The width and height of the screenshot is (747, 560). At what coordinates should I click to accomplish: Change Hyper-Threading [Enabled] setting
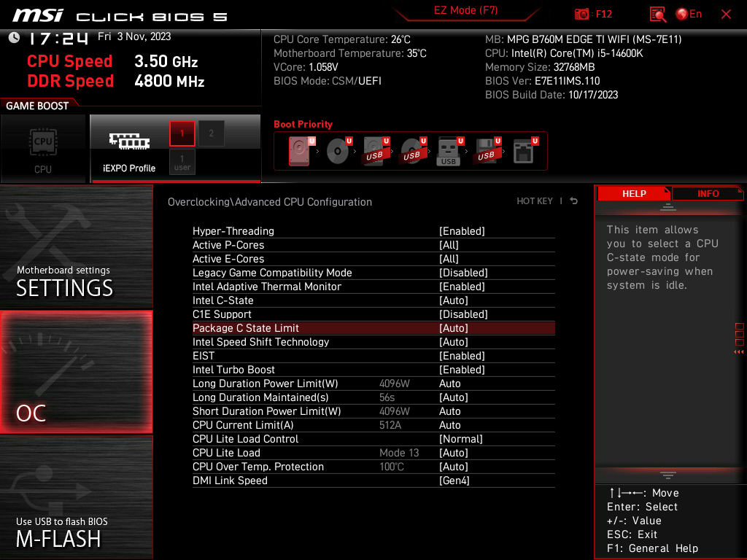coord(373,231)
